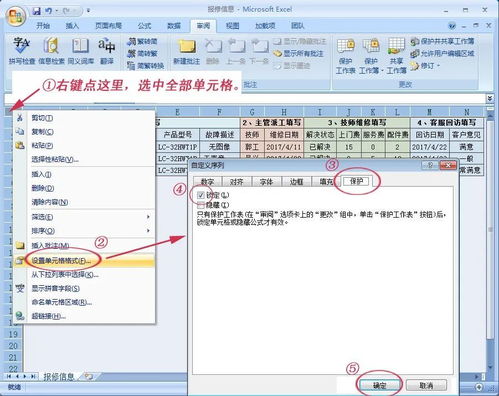Choose Pick From Drop-down List (从下拉列表中选择)
The width and height of the screenshot is (499, 396).
point(84,275)
